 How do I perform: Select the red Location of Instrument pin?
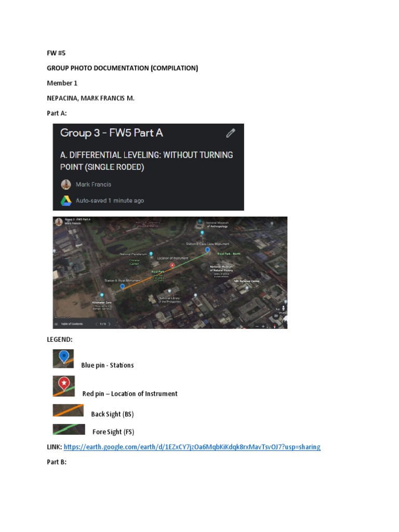pos(172,265)
